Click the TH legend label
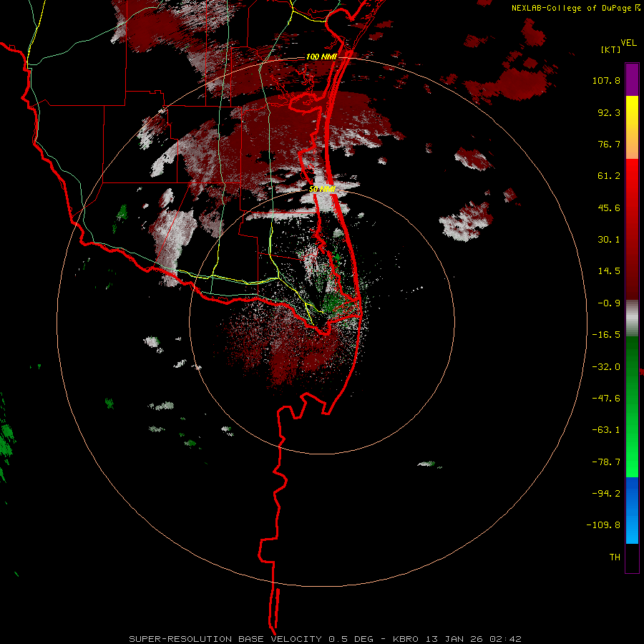The height and width of the screenshot is (644, 644). 615,557
